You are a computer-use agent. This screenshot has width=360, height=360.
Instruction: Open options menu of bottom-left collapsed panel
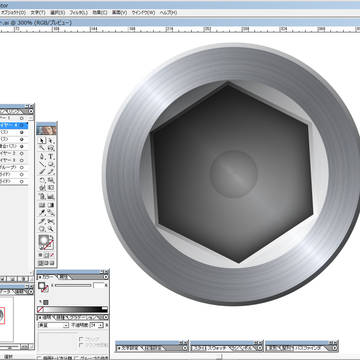point(185,348)
